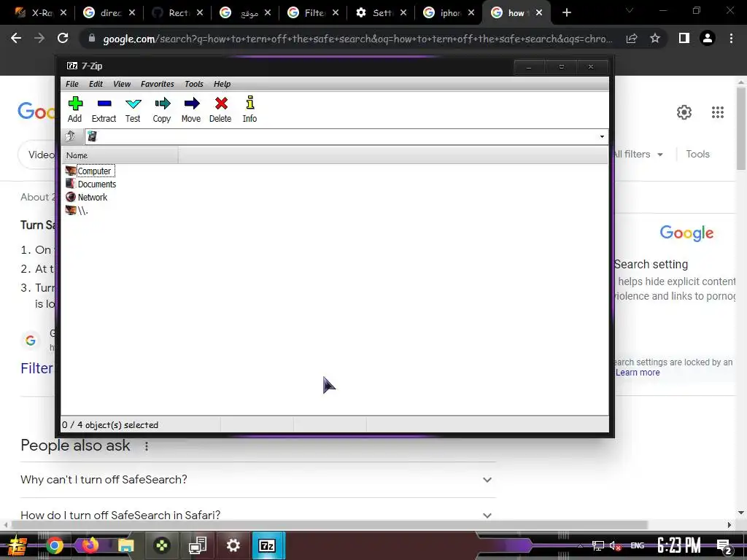This screenshot has width=747, height=560.
Task: Click the Chrome address bar URL
Action: pos(357,39)
